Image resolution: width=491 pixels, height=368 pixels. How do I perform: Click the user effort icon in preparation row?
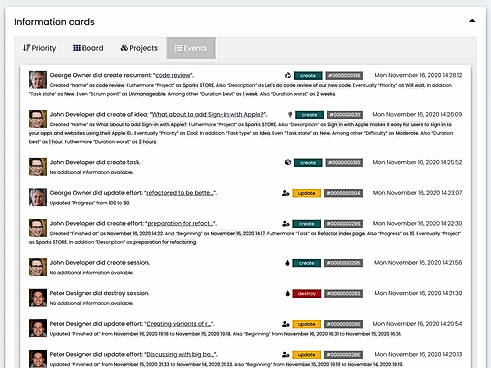click(x=285, y=224)
